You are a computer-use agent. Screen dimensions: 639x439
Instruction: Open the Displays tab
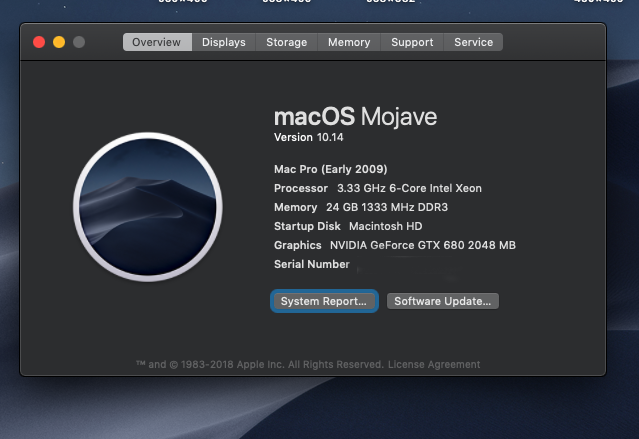click(224, 42)
